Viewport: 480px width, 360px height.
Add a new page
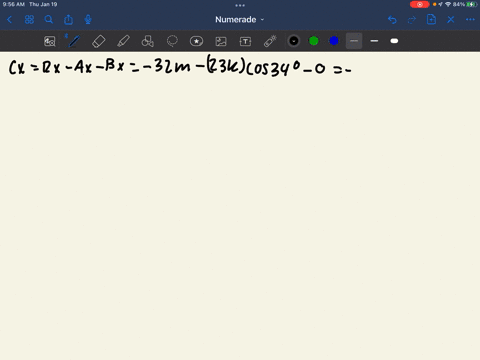click(x=431, y=19)
